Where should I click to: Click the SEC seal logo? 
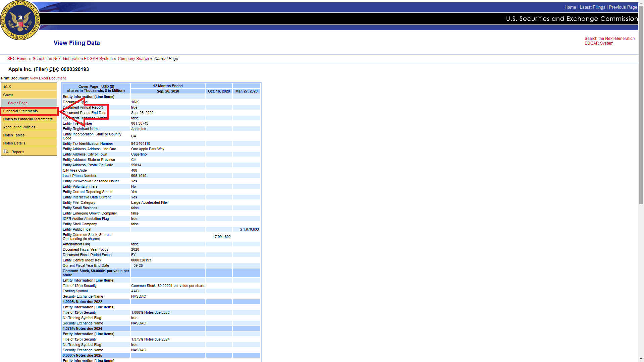pos(20,20)
